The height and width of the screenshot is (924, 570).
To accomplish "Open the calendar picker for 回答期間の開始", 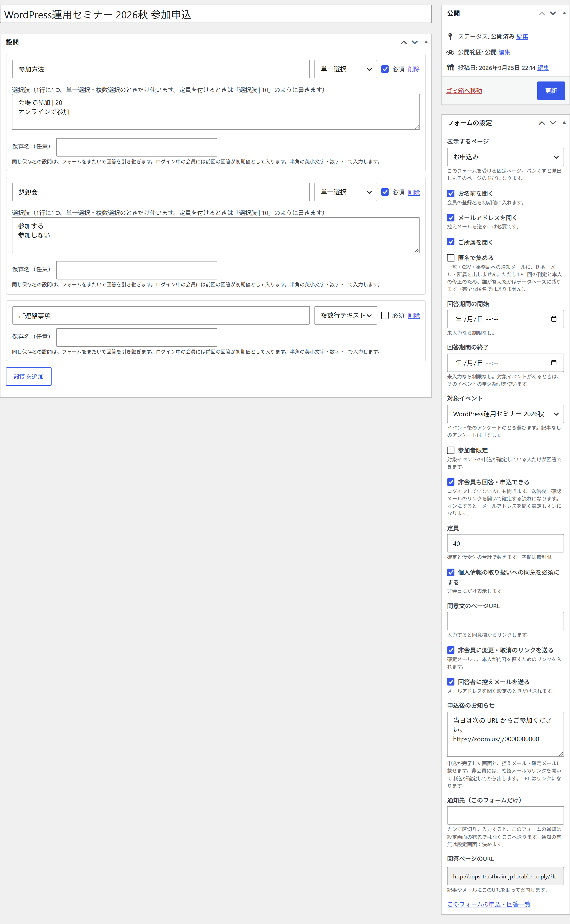I will [553, 319].
